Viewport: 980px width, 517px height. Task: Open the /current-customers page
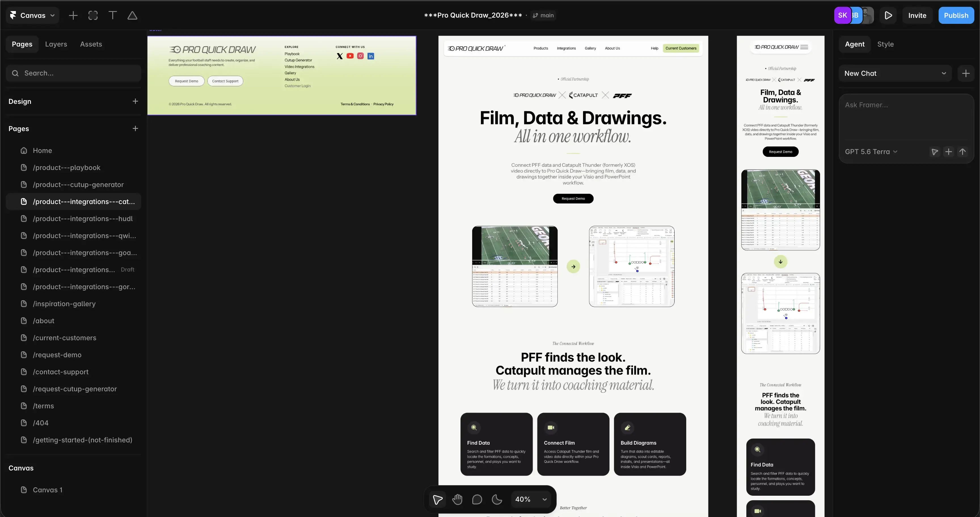[73, 338]
